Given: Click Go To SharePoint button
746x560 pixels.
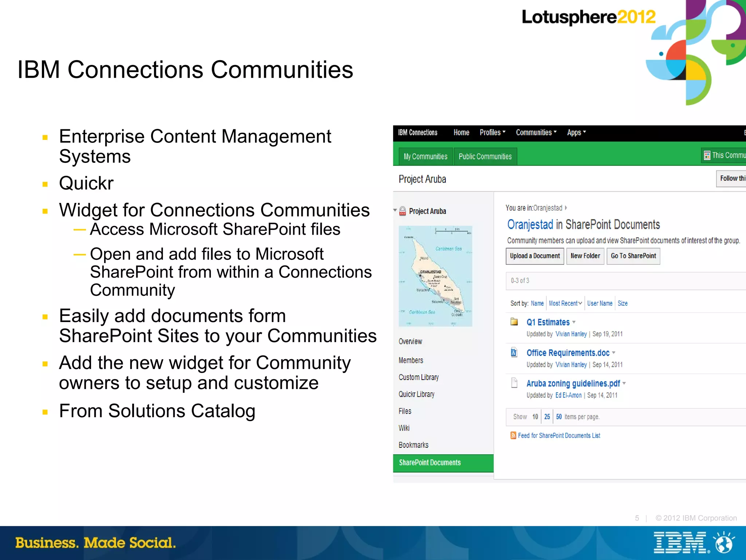Looking at the screenshot, I should click(x=633, y=256).
